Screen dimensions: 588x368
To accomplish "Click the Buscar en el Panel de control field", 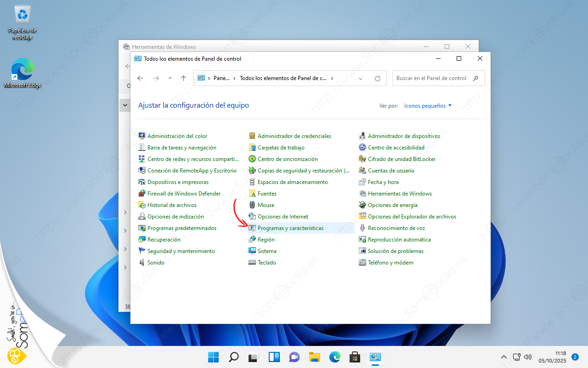I will pyautogui.click(x=432, y=78).
